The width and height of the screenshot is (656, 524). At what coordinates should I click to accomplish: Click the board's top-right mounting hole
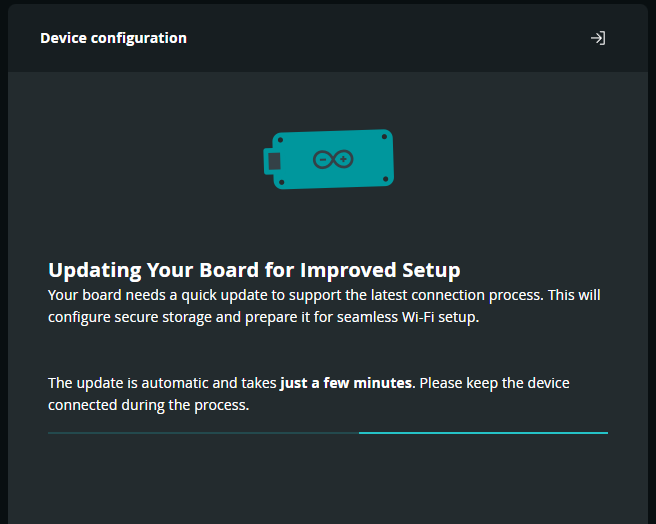pyautogui.click(x=384, y=137)
